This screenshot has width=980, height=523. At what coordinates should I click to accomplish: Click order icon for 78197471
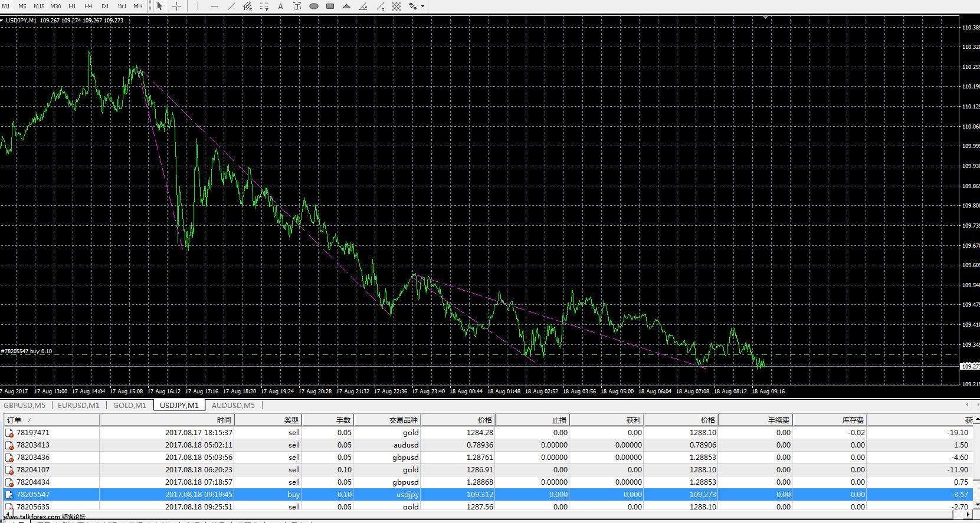point(9,433)
